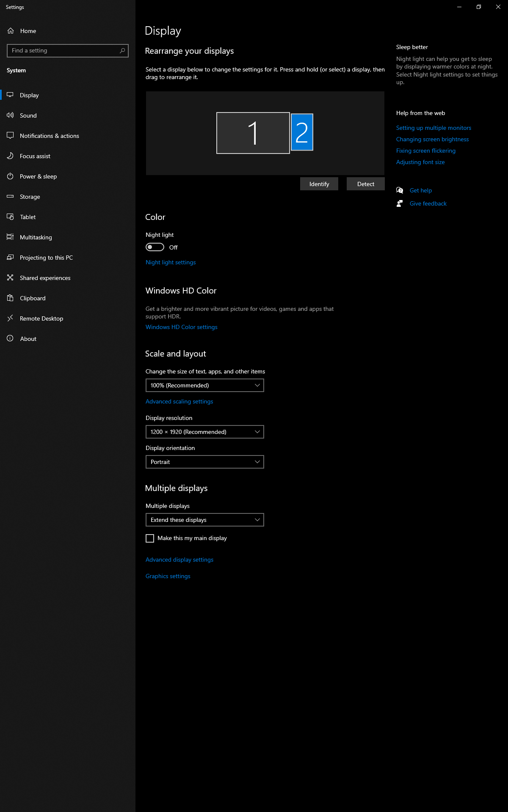Open the text size scaling dropdown
Viewport: 508px width, 812px height.
pos(205,385)
